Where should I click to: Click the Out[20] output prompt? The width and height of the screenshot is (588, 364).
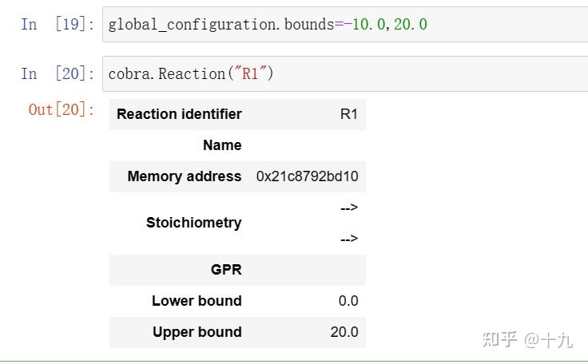[62, 110]
